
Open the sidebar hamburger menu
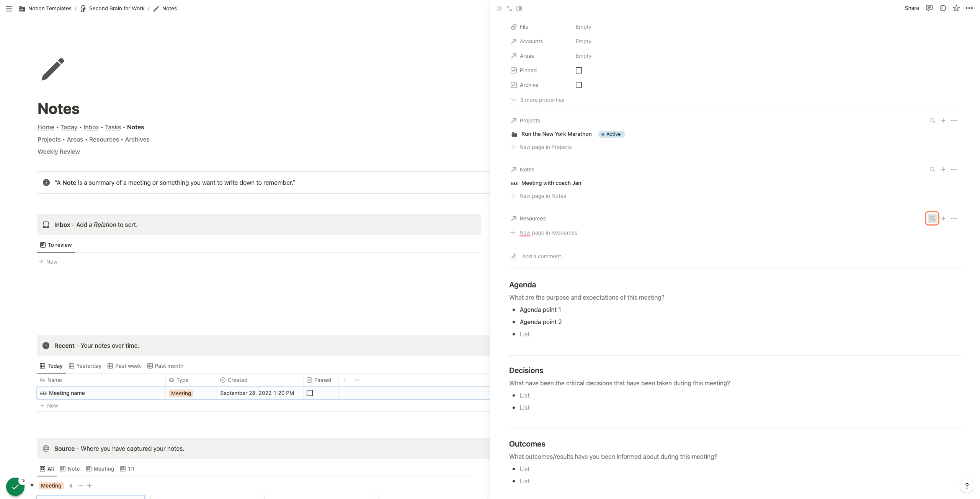point(9,8)
